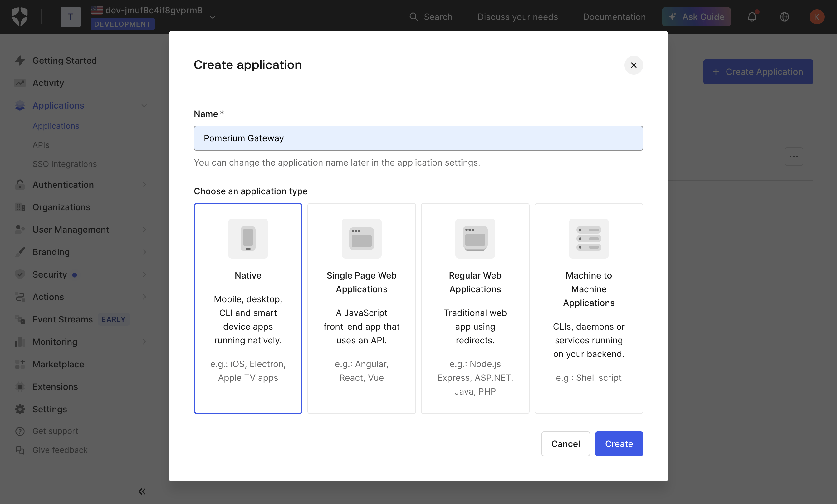Cancel the application creation
Image resolution: width=837 pixels, height=504 pixels.
click(x=565, y=443)
